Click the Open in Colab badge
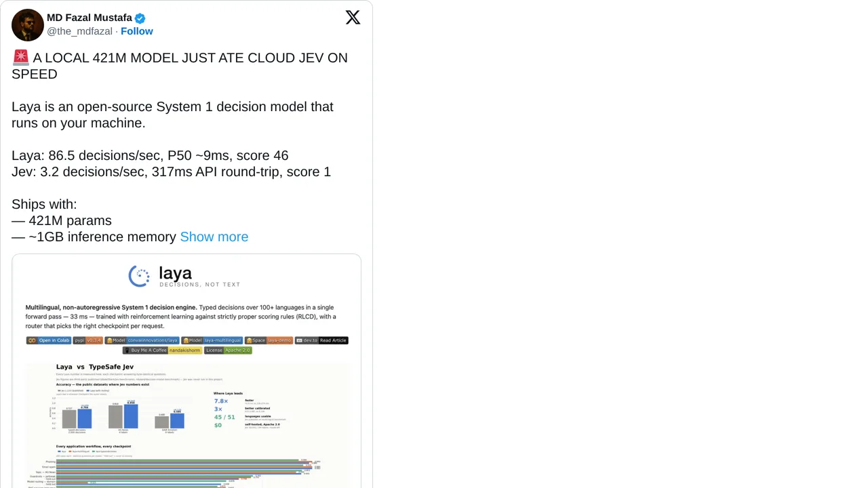Viewport: 868px width, 488px height. [49, 340]
